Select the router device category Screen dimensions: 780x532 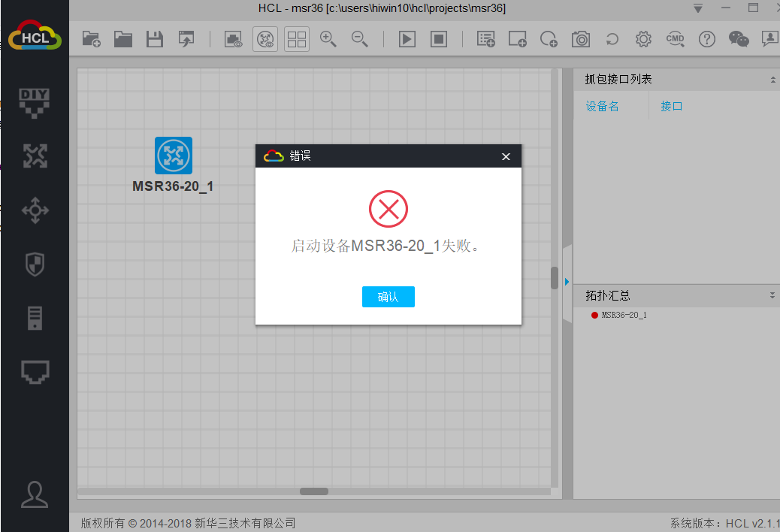click(35, 156)
